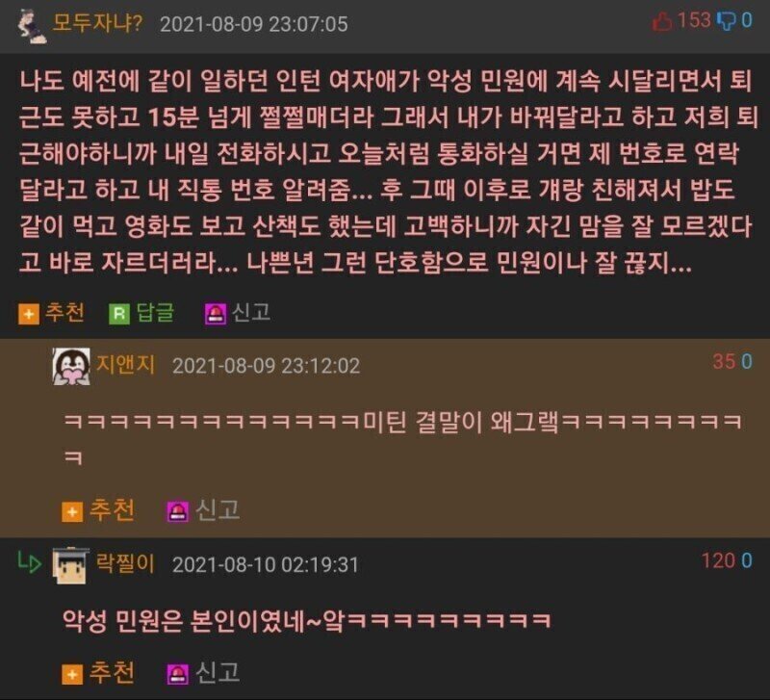
Task: Open 모두자냐? user profile name
Action: click(97, 22)
